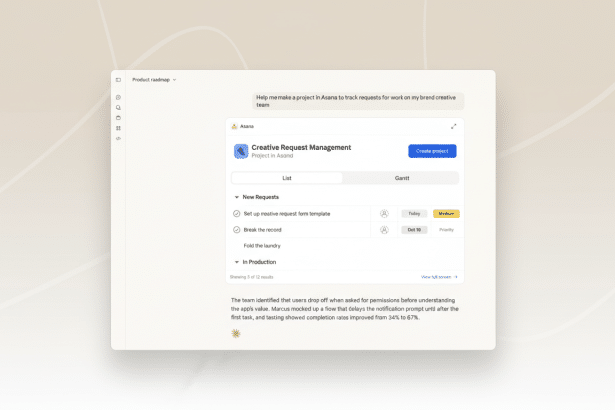This screenshot has width=615, height=410.
Task: Open the code brackets icon in sidebar
Action: pos(118,138)
